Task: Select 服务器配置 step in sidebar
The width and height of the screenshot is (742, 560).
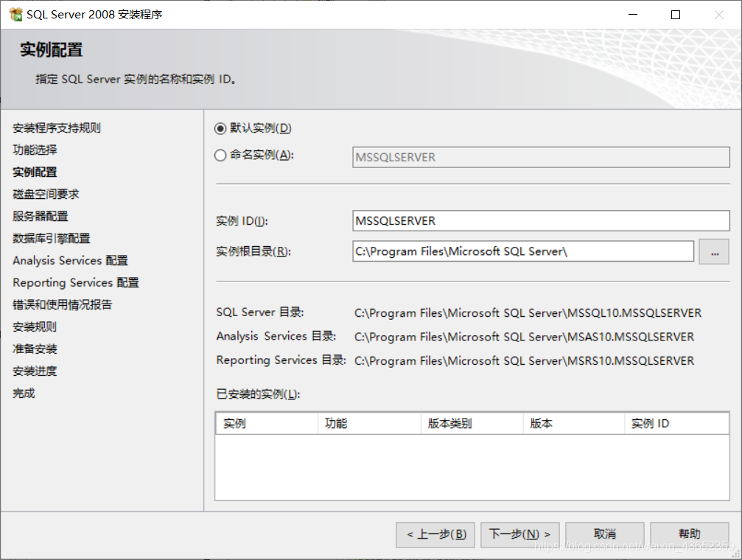Action: (41, 217)
